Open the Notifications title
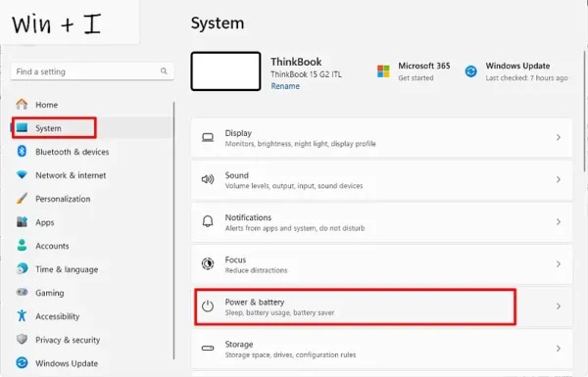Viewport: 588px width, 377px height. pyautogui.click(x=248, y=217)
